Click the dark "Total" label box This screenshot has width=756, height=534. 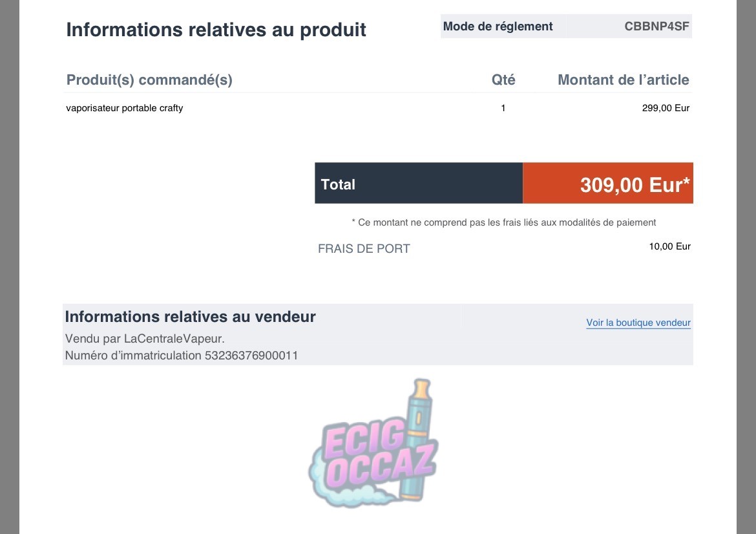(x=418, y=184)
